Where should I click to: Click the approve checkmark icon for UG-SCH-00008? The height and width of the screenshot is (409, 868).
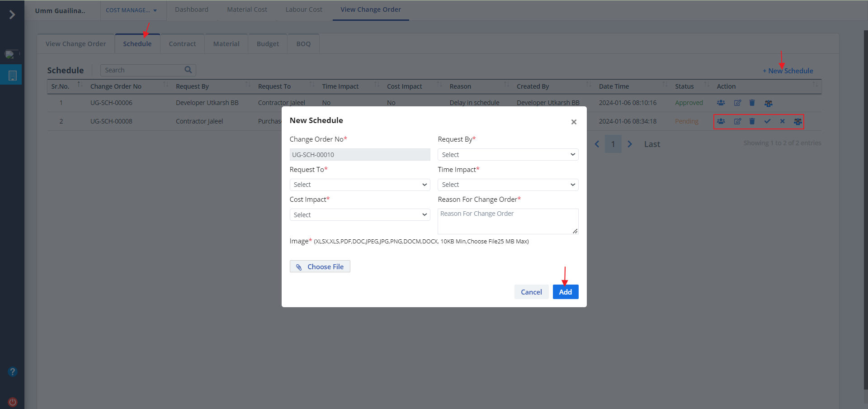point(767,121)
